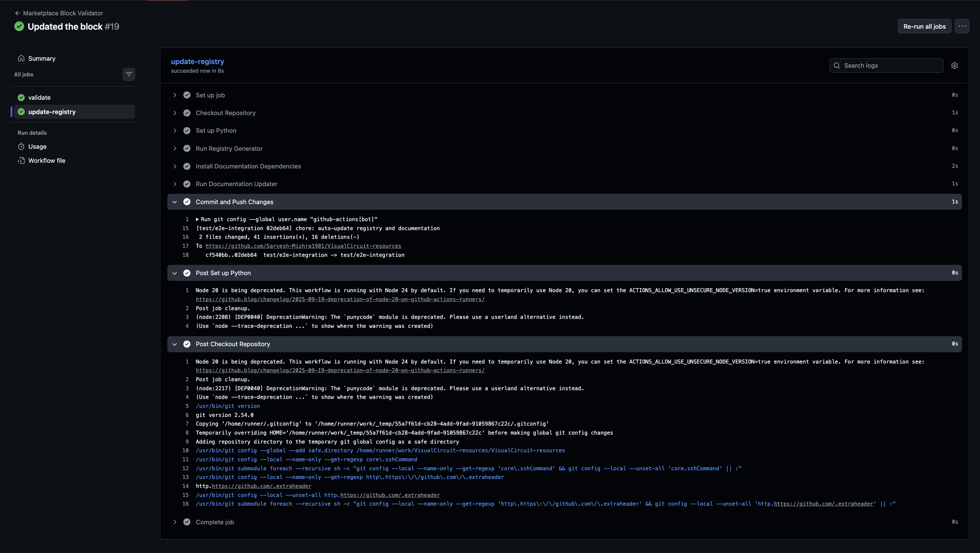The height and width of the screenshot is (553, 980).
Task: Expand the Complete job step
Action: click(x=565, y=522)
